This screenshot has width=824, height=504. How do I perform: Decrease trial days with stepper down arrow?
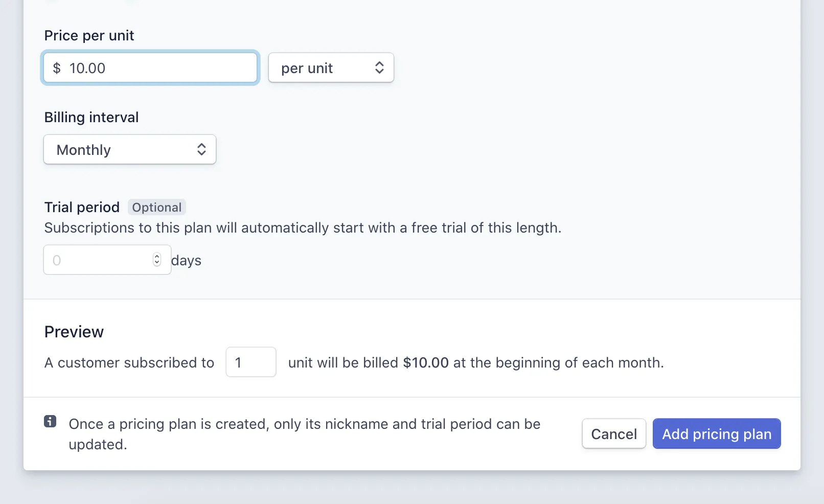157,263
